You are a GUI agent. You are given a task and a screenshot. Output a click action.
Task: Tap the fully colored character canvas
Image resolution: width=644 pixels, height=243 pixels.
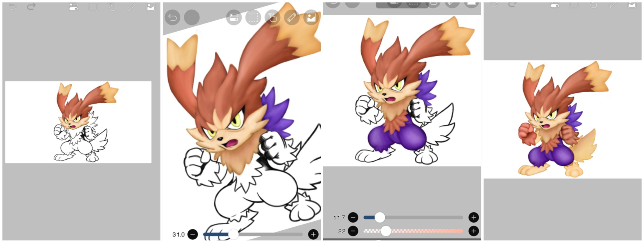(563, 119)
